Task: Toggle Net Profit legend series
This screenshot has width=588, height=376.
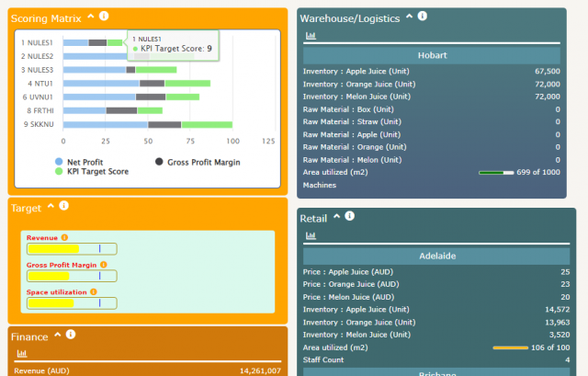Action: (79, 162)
